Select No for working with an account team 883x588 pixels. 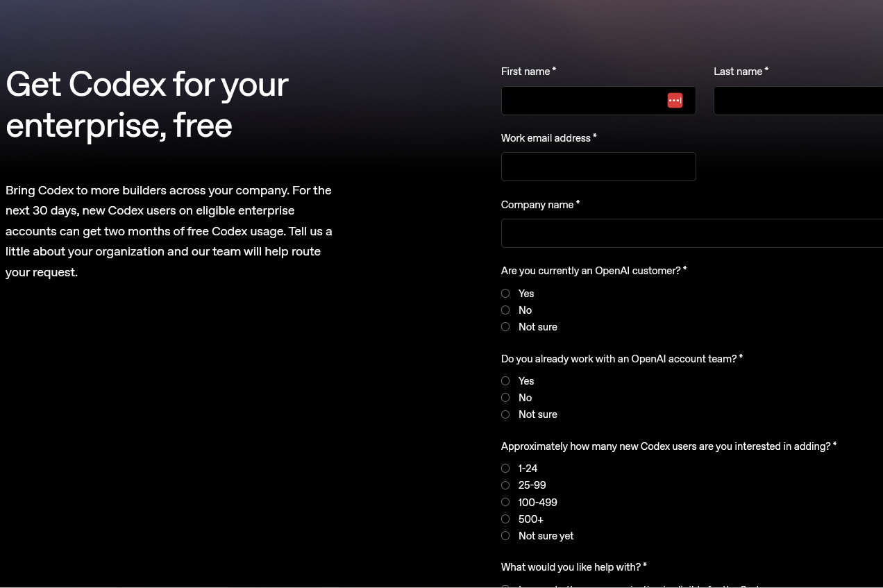(505, 398)
